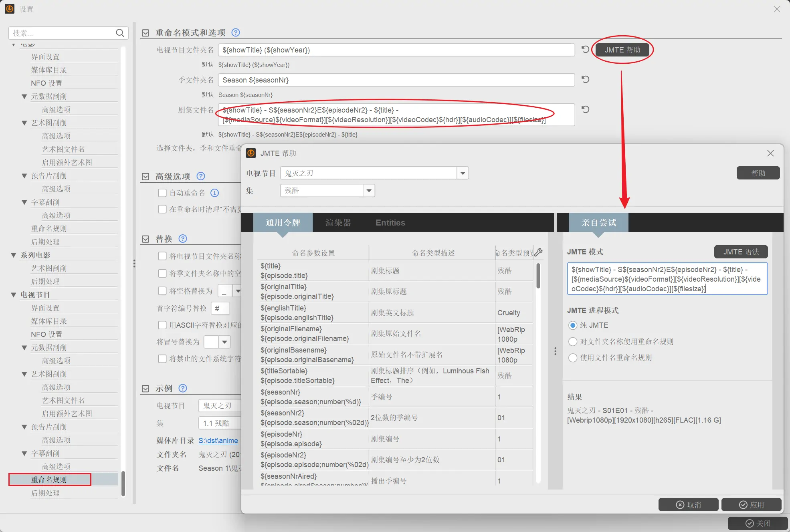Click info icon beside 自动重命名

215,193
